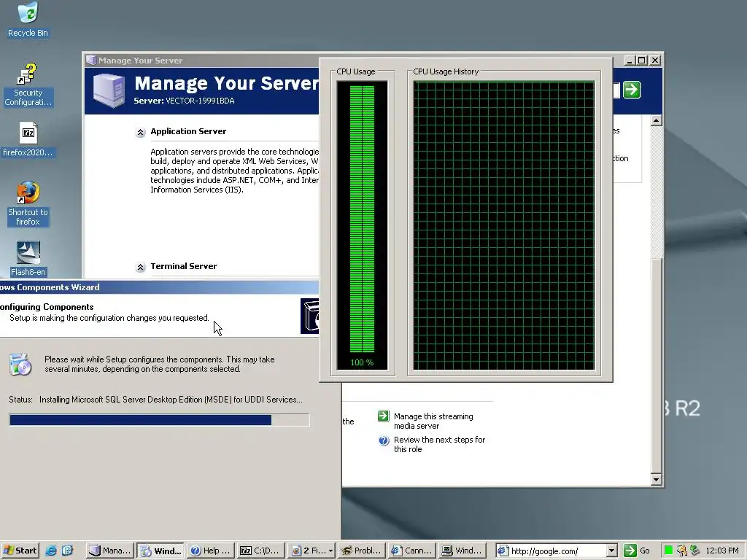Switch to the last Wind... taskbar button
This screenshot has height=560, width=747.
click(x=462, y=551)
